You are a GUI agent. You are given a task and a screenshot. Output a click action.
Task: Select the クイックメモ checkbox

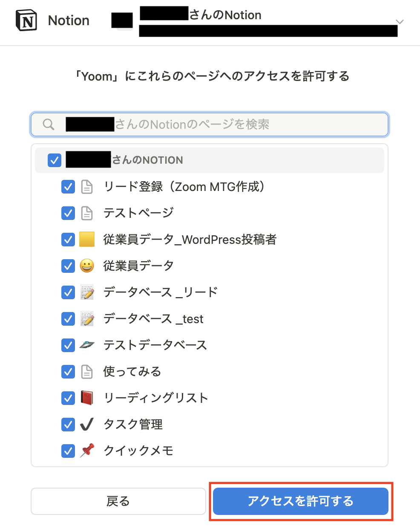pyautogui.click(x=68, y=451)
